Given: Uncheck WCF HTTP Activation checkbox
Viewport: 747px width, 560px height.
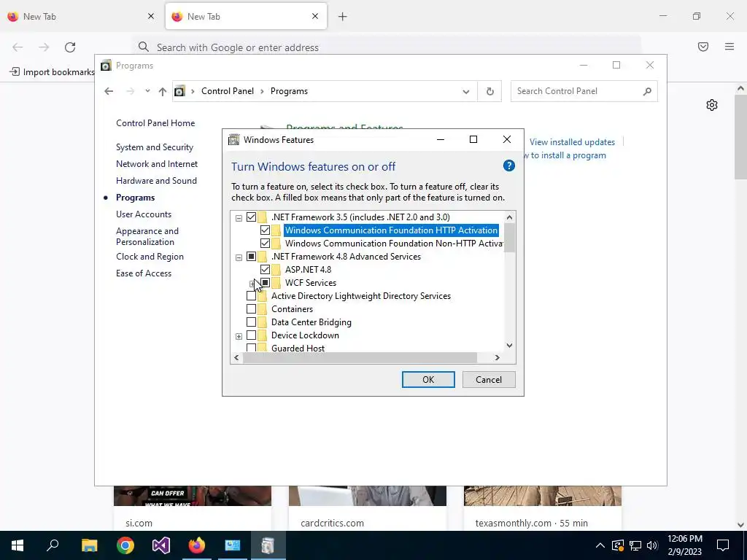Looking at the screenshot, I should pyautogui.click(x=265, y=230).
